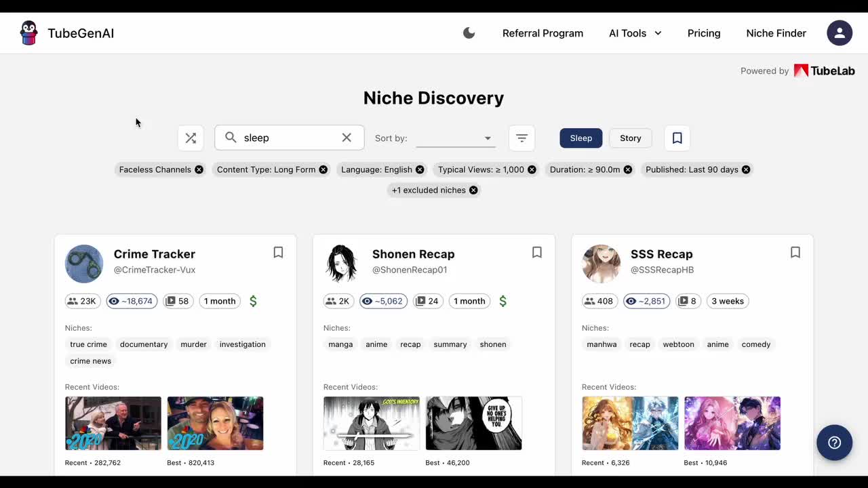This screenshot has height=488, width=868.
Task: Expand the AI Tools menu
Action: 635,33
